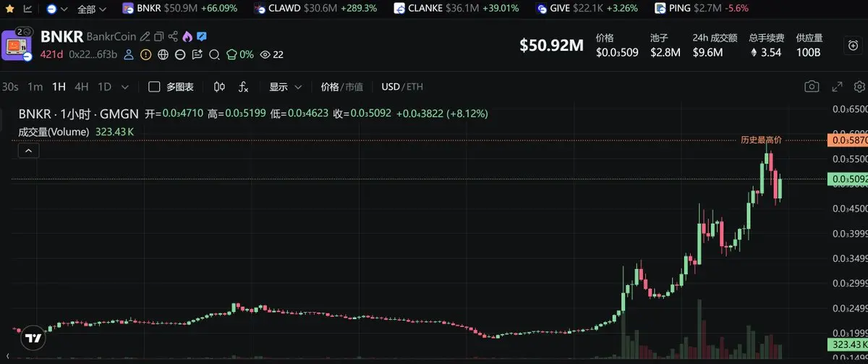
Task: Click the green chef hat 0% icon
Action: [240, 54]
